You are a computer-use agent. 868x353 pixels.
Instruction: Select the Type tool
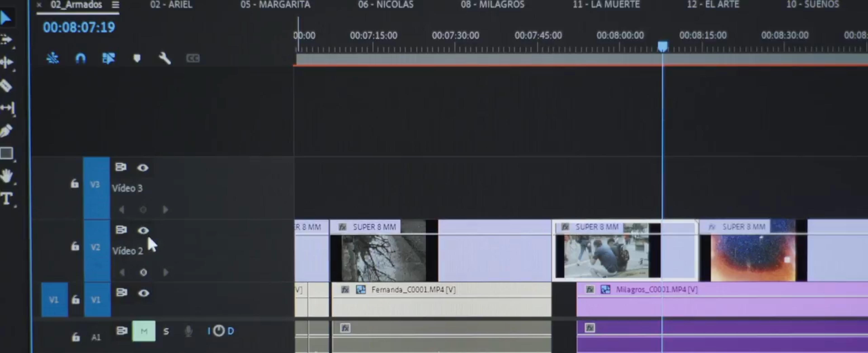pos(7,198)
